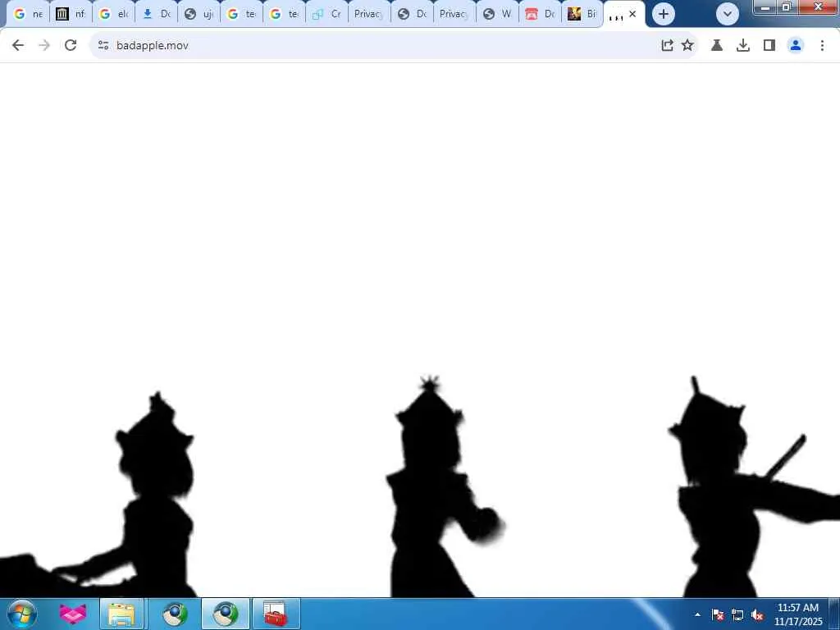Show downloads from the toolbar
840x630 pixels.
743,46
